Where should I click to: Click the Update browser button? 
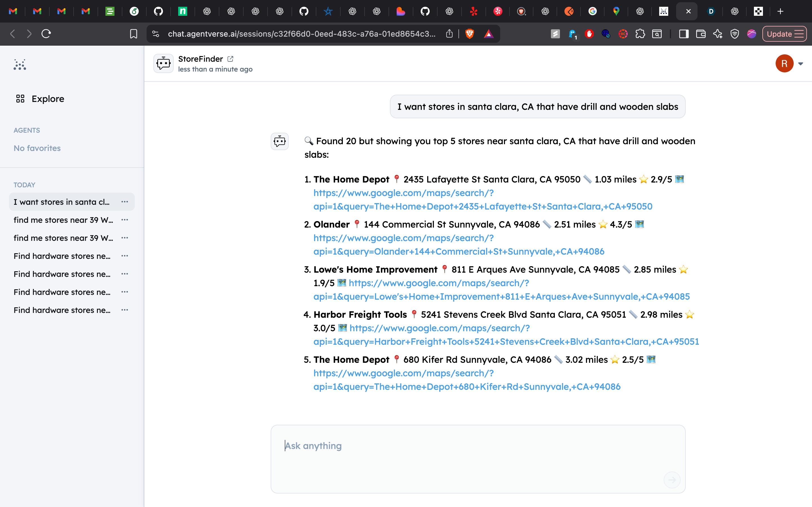(x=784, y=34)
